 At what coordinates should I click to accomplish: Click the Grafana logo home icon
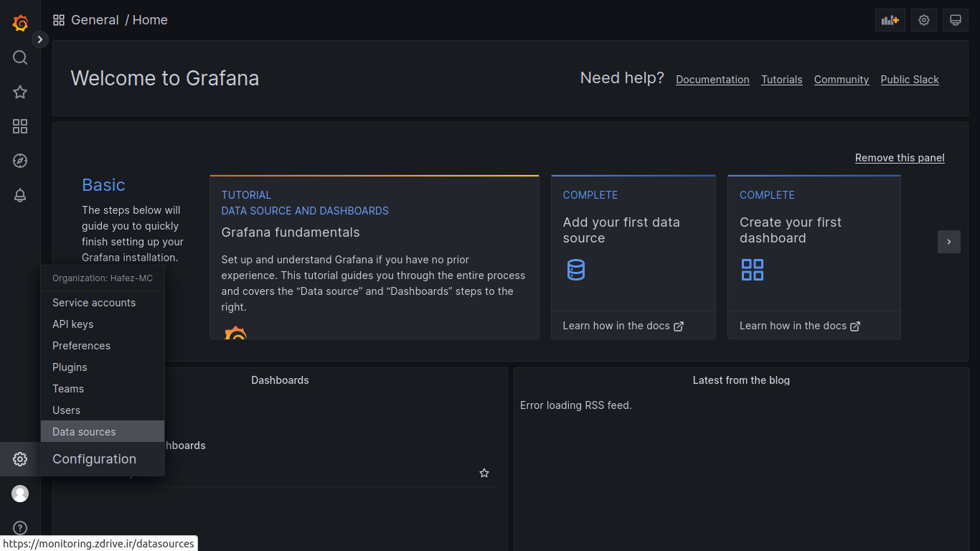pos(20,23)
